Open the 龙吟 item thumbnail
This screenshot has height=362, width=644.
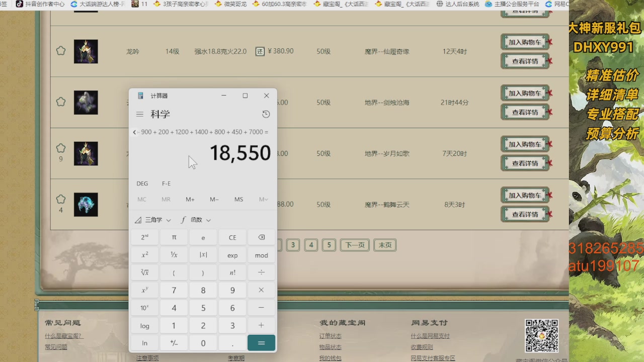(x=86, y=51)
